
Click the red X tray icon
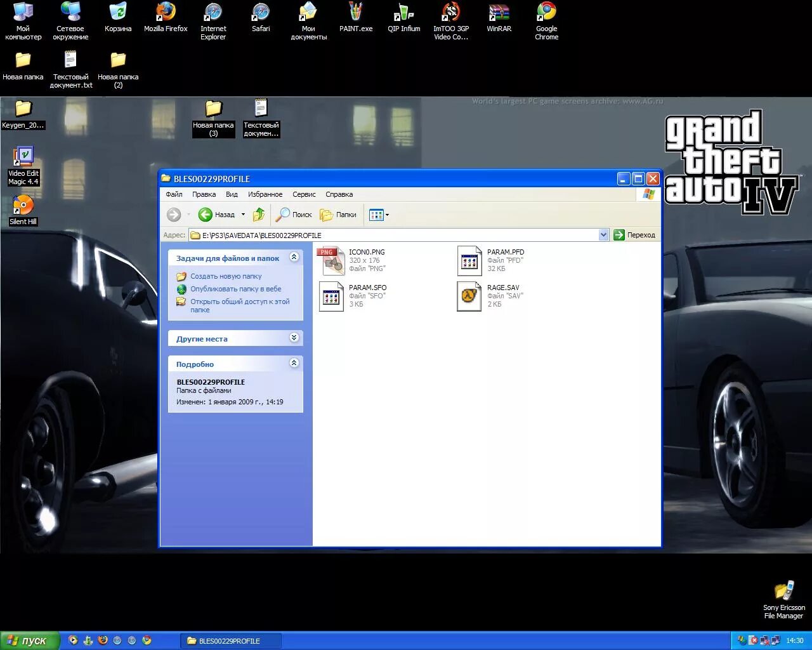753,640
